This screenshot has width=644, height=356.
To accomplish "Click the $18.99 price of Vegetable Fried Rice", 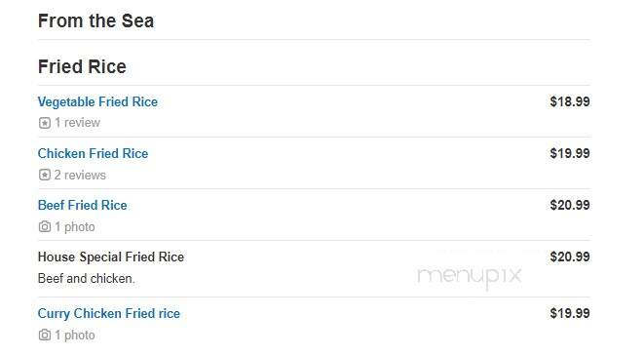I will pyautogui.click(x=570, y=101).
